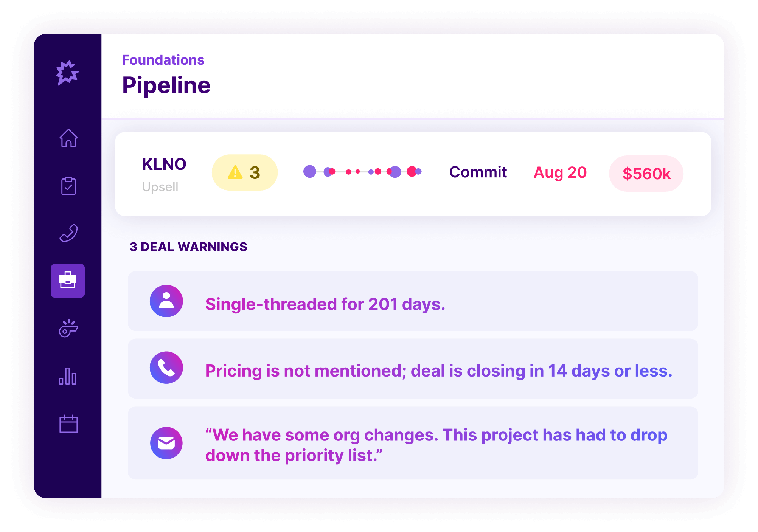The height and width of the screenshot is (532, 758).
Task: Click the yellow warning badge showing 3
Action: (x=244, y=172)
